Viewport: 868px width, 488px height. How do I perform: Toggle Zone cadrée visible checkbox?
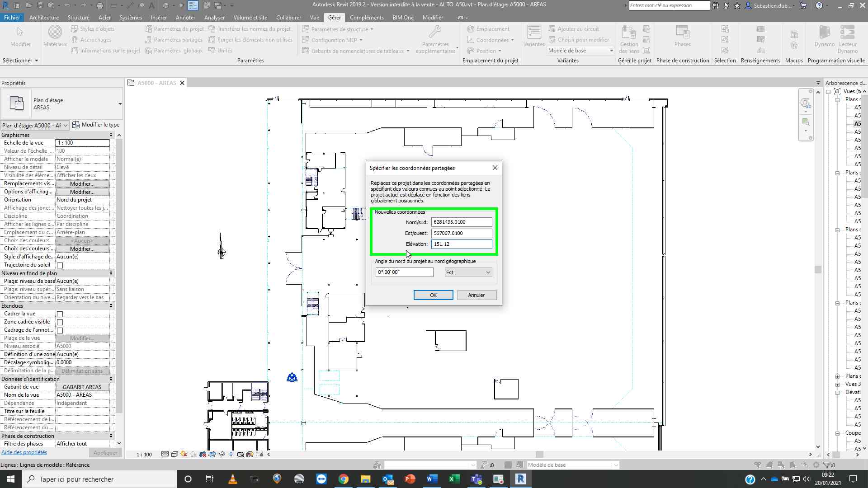pos(60,322)
